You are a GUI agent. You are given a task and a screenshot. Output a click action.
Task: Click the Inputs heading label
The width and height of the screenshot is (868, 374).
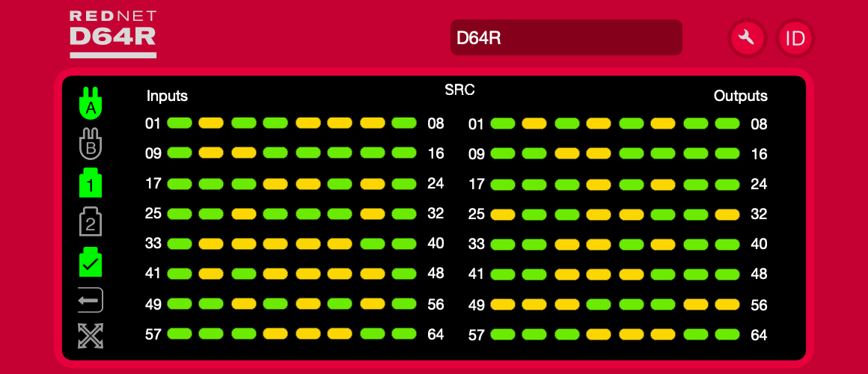pyautogui.click(x=167, y=96)
